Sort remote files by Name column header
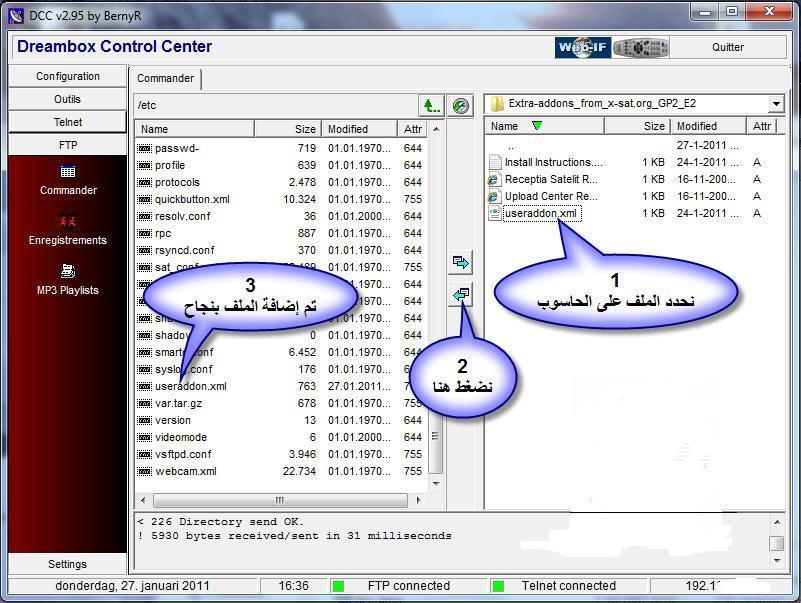The image size is (801, 603). click(x=195, y=129)
